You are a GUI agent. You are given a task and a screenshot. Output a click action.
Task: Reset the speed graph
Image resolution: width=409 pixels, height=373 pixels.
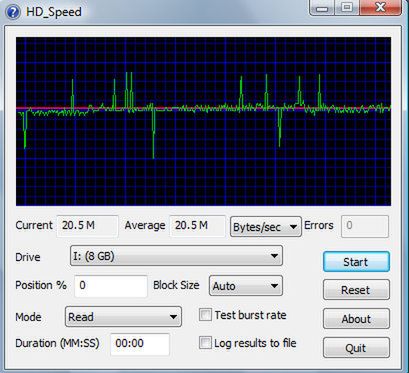point(356,290)
